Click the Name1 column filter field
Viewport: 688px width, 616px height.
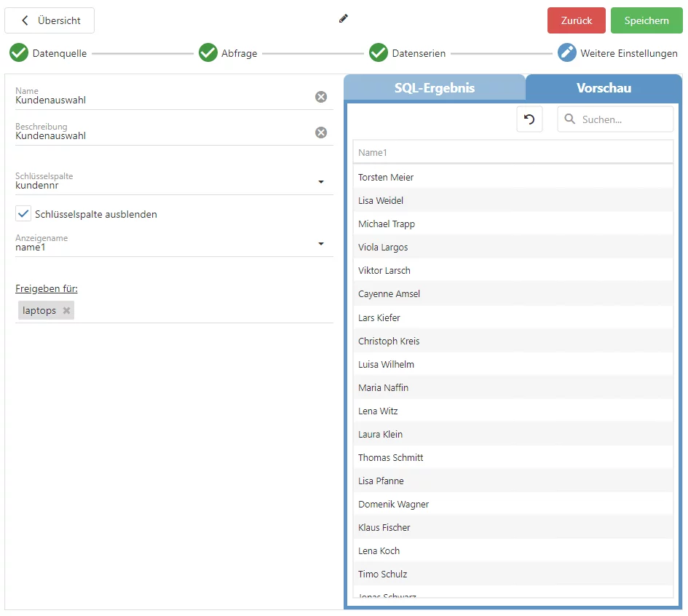point(513,153)
